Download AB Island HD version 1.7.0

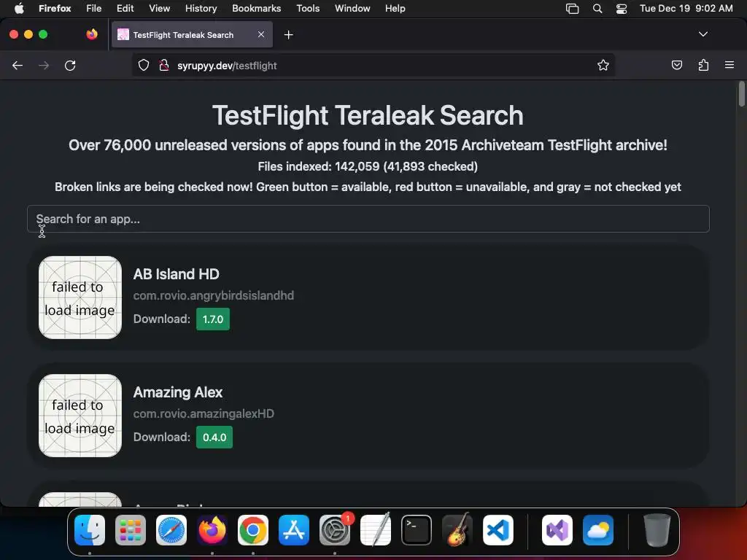[x=213, y=319]
